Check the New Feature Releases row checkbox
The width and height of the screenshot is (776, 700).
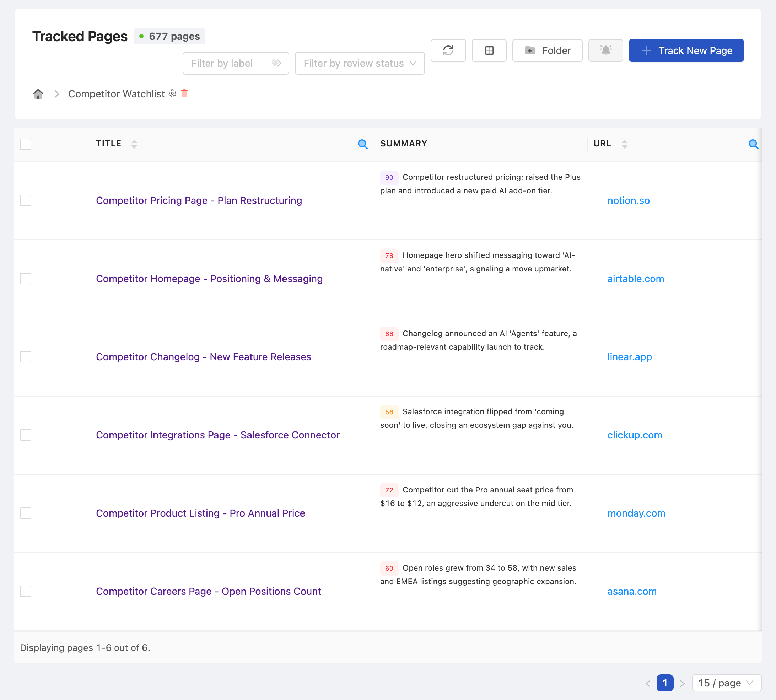coord(25,356)
